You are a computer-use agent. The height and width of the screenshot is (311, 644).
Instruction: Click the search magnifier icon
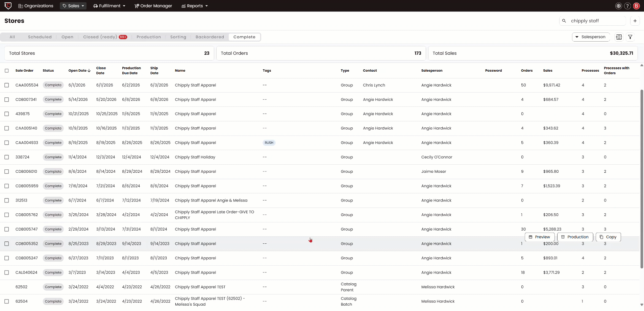tap(564, 21)
